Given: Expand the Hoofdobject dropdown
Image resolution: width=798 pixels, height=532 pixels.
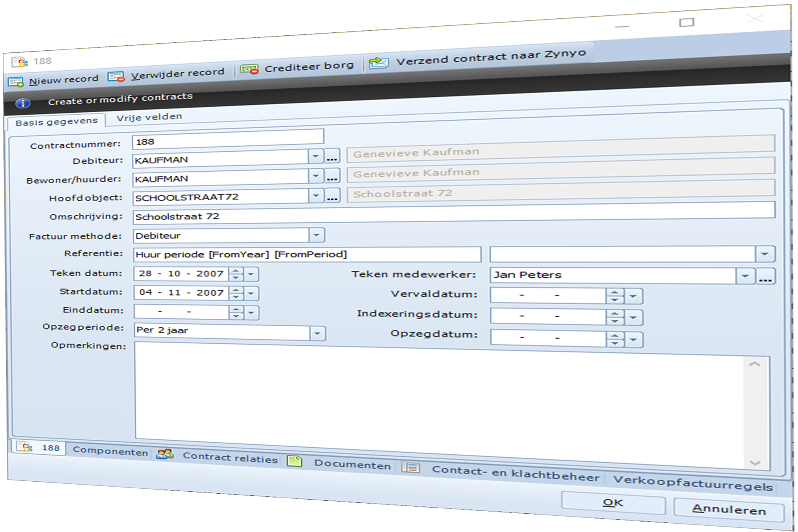Looking at the screenshot, I should coord(316,195).
